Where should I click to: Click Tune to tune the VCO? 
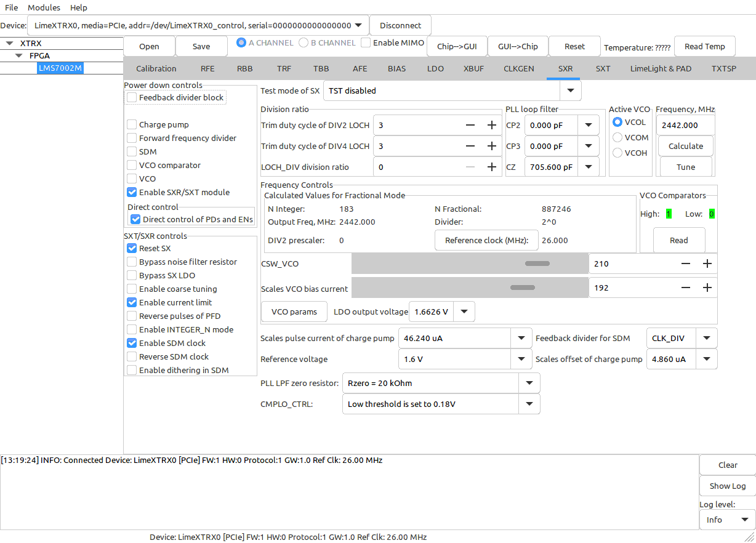click(685, 166)
